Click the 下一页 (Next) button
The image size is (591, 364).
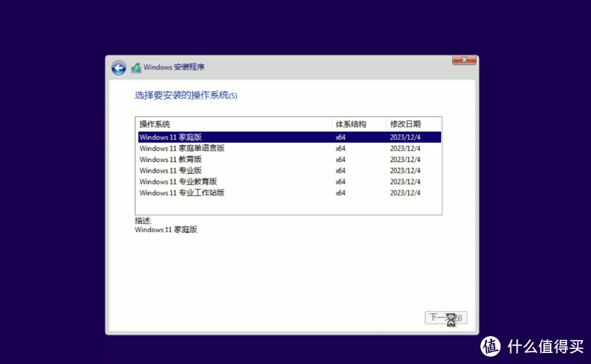pyautogui.click(x=446, y=317)
